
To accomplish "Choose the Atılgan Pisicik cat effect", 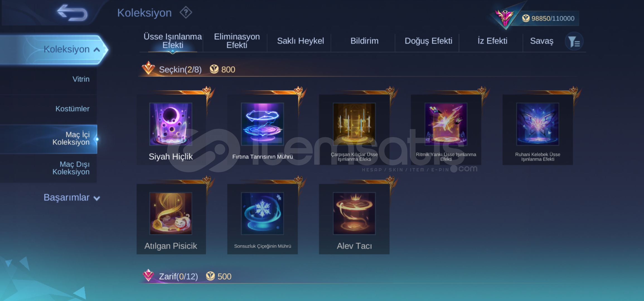I will [171, 213].
